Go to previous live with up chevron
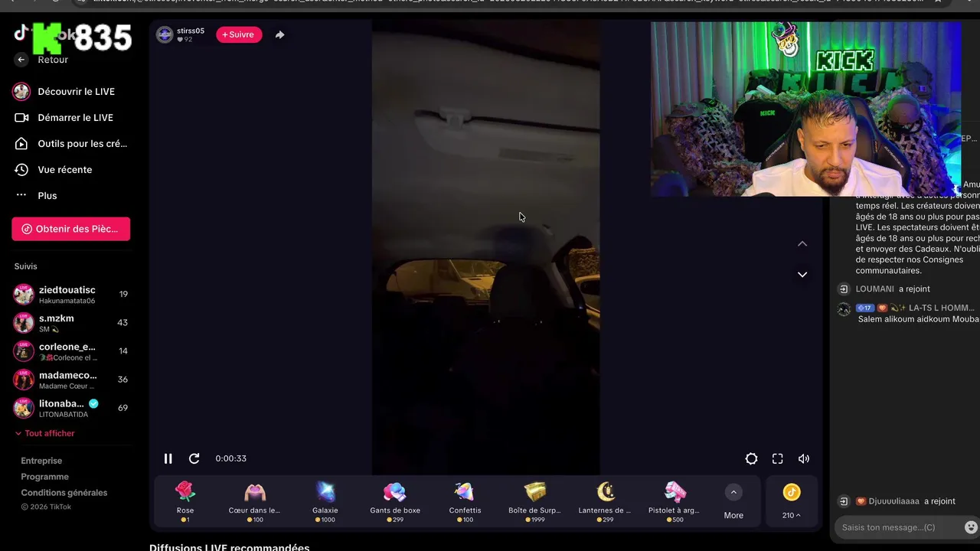 [802, 243]
